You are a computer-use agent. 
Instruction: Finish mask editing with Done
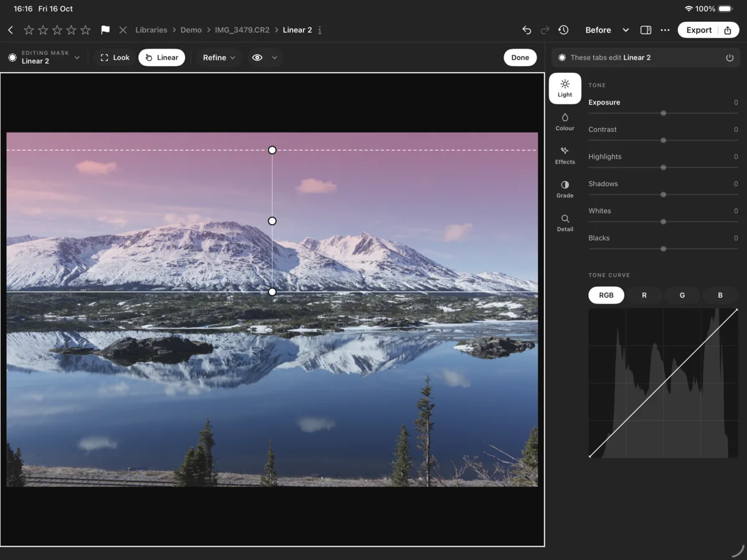click(x=520, y=57)
